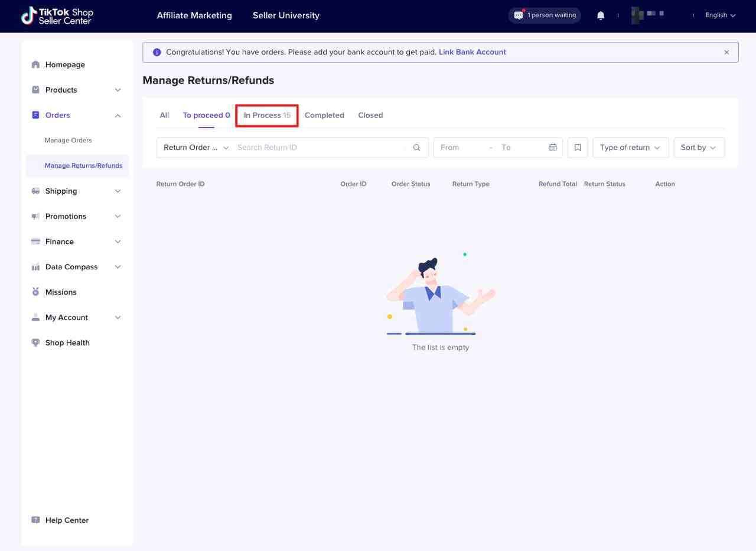Change language via English dropdown

click(x=720, y=15)
